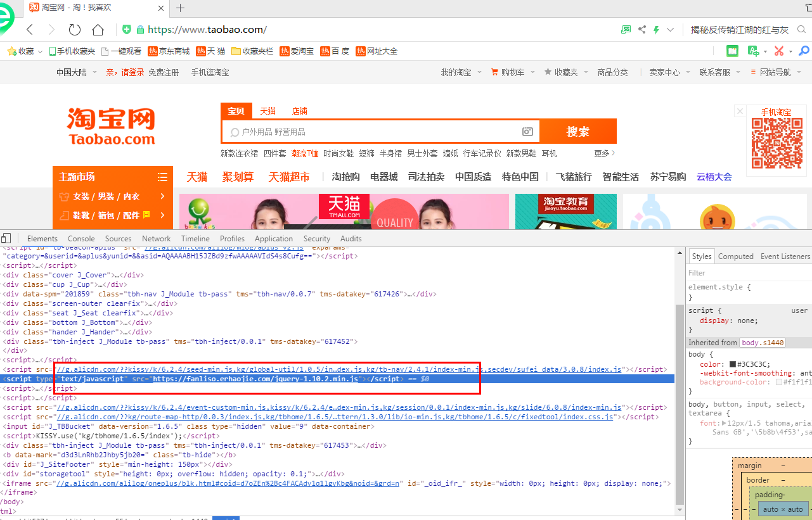The image size is (812, 520).
Task: Switch to DevTools Sources tab
Action: point(118,239)
